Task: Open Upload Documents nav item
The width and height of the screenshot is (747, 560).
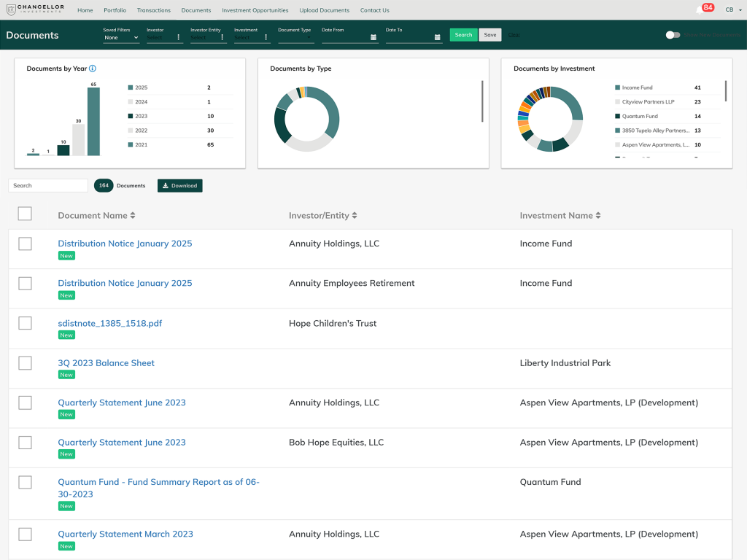Action: click(324, 10)
